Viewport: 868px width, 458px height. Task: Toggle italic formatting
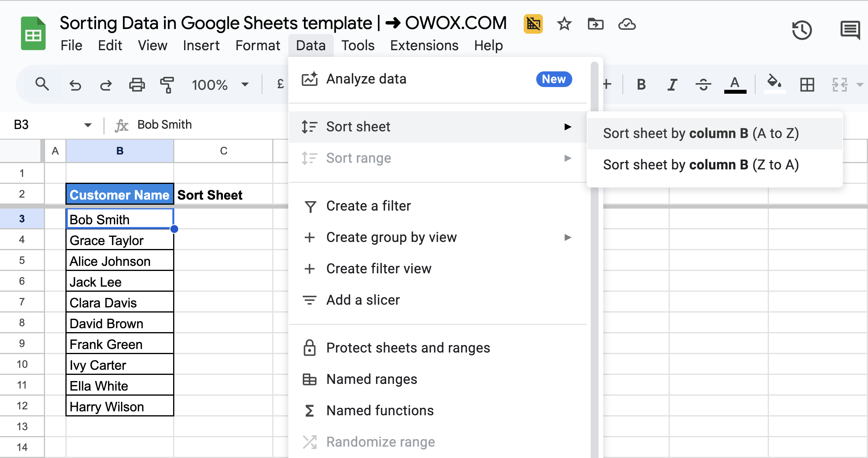coord(672,84)
